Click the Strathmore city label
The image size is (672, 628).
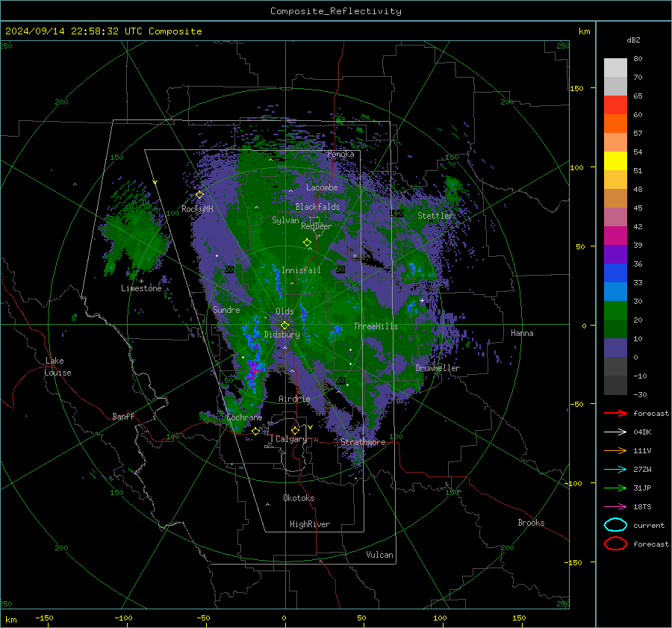tap(363, 441)
